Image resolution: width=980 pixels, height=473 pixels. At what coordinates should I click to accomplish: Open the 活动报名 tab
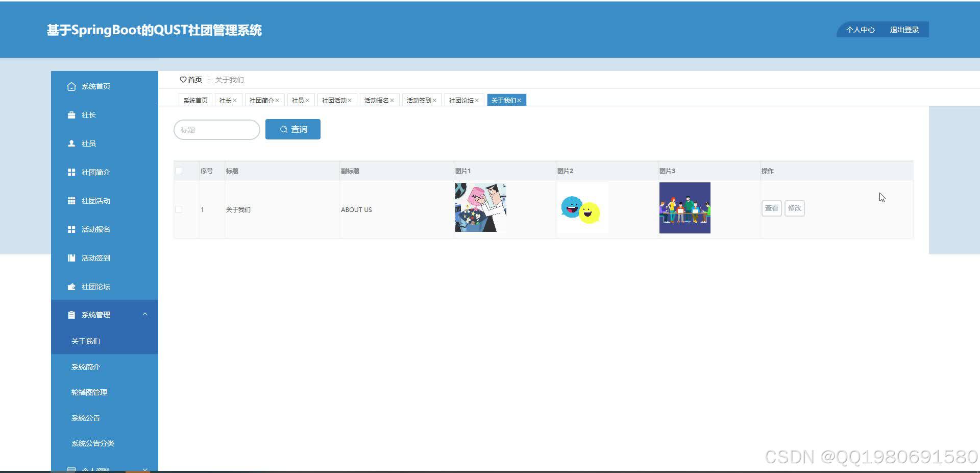(376, 100)
